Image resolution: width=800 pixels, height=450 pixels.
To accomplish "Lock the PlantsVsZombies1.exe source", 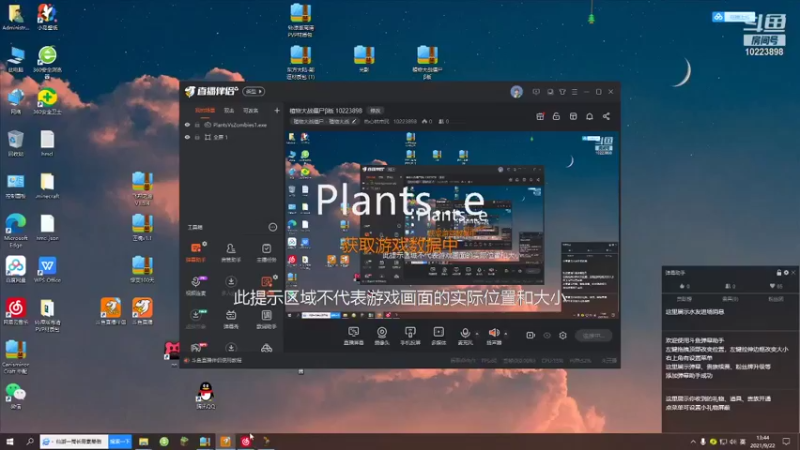I will [197, 125].
